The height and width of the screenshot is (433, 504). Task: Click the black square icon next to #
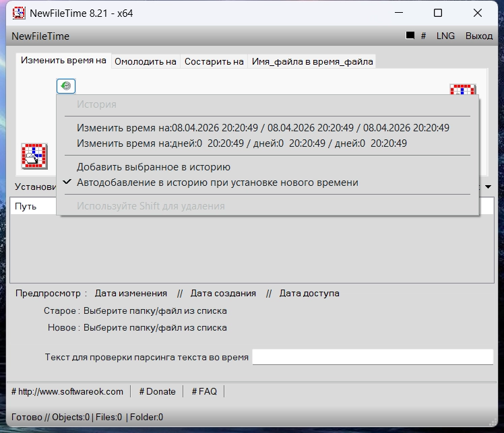[410, 35]
